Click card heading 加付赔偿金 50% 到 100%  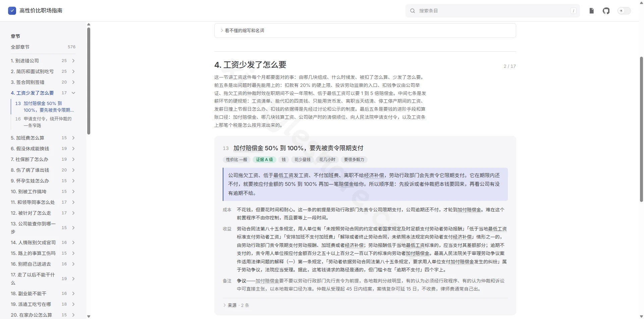point(298,148)
